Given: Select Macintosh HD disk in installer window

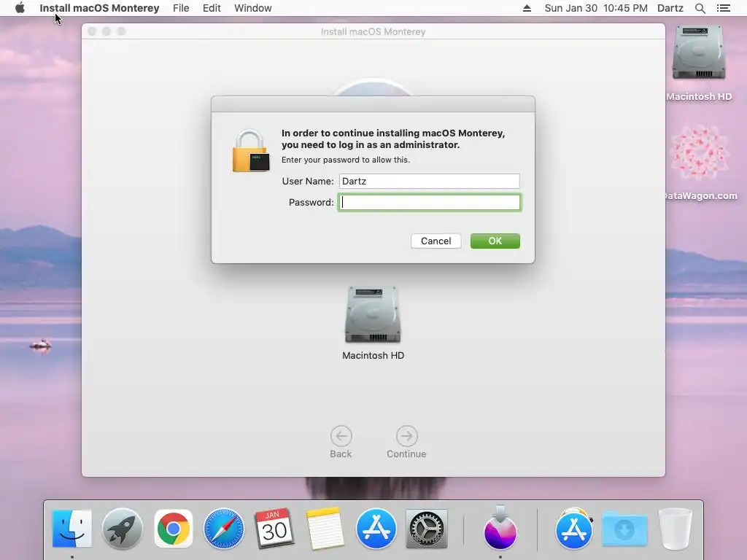Looking at the screenshot, I should tap(373, 315).
